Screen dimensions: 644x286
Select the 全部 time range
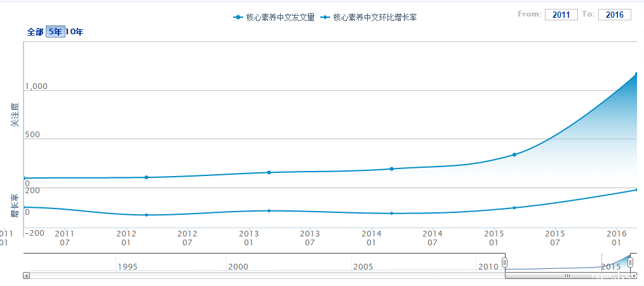coord(36,32)
